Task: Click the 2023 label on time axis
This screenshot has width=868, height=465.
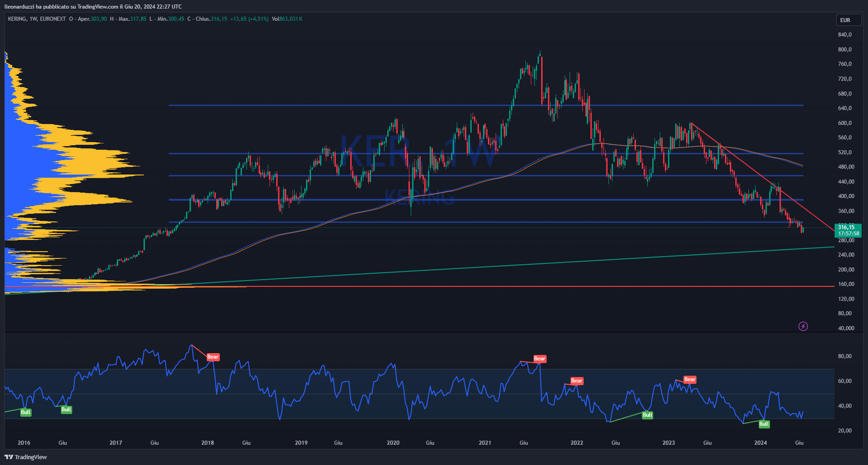Action: click(x=668, y=442)
